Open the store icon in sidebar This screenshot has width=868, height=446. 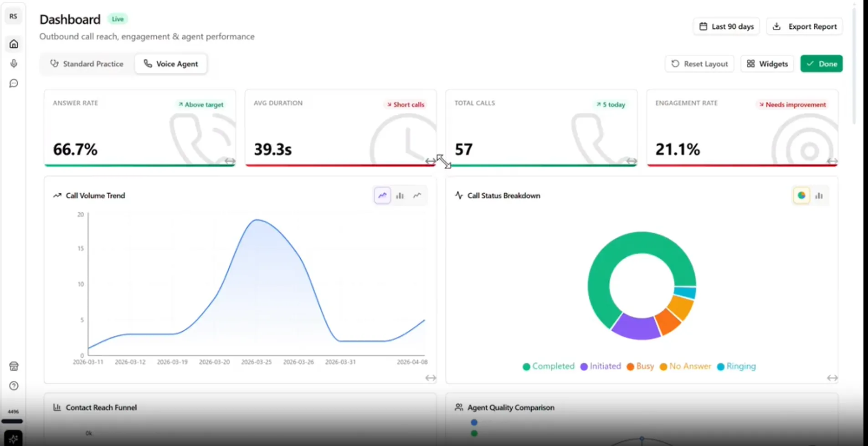[14, 366]
